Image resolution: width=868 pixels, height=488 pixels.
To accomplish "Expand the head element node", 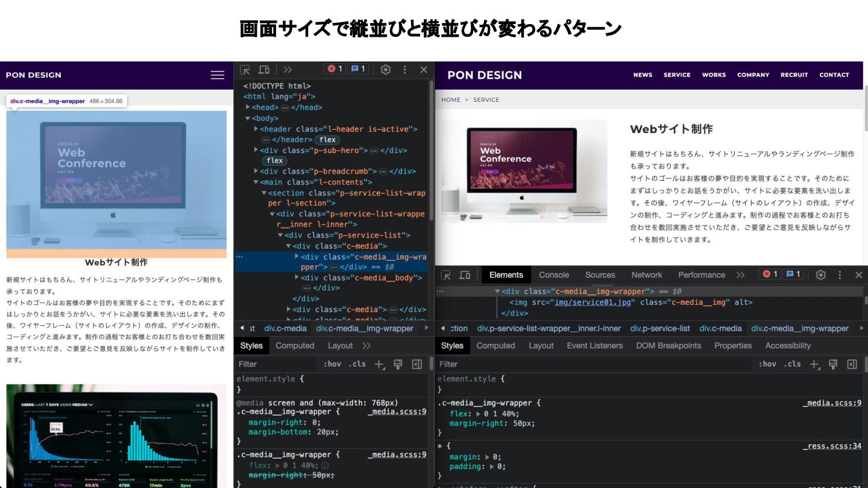I will tap(248, 107).
